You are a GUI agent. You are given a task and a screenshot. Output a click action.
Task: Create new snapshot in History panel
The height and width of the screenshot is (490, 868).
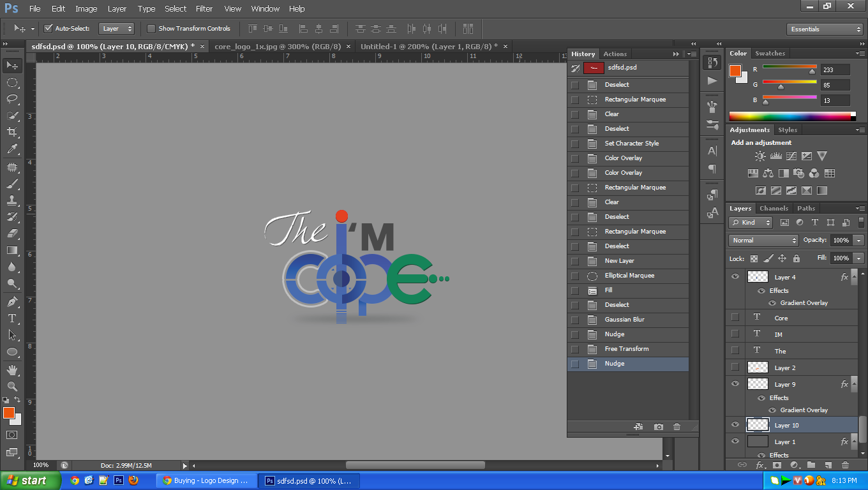pos(659,427)
